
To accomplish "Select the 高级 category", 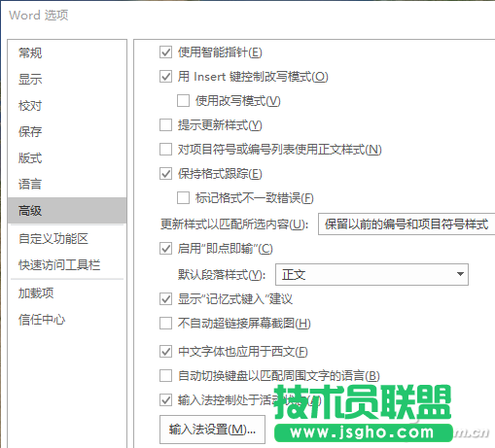I will coord(67,211).
